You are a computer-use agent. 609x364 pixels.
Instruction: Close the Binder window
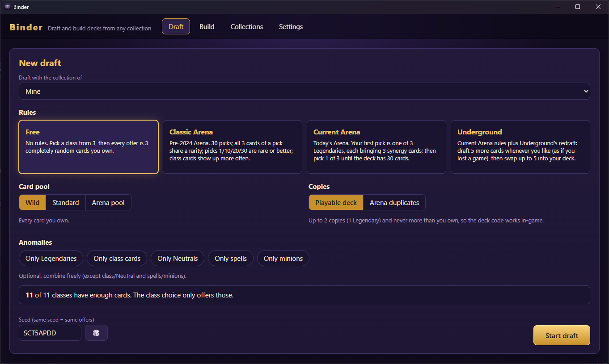[x=598, y=7]
